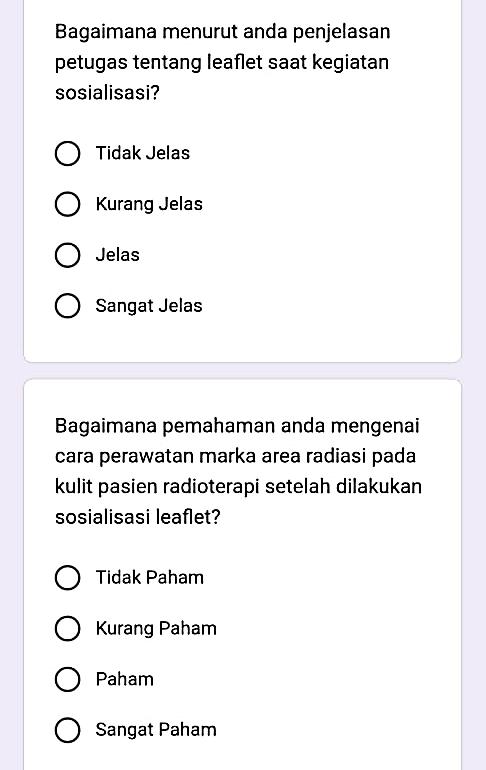
Task: Click the 'Tidak Paham' answer label text
Action: click(149, 578)
